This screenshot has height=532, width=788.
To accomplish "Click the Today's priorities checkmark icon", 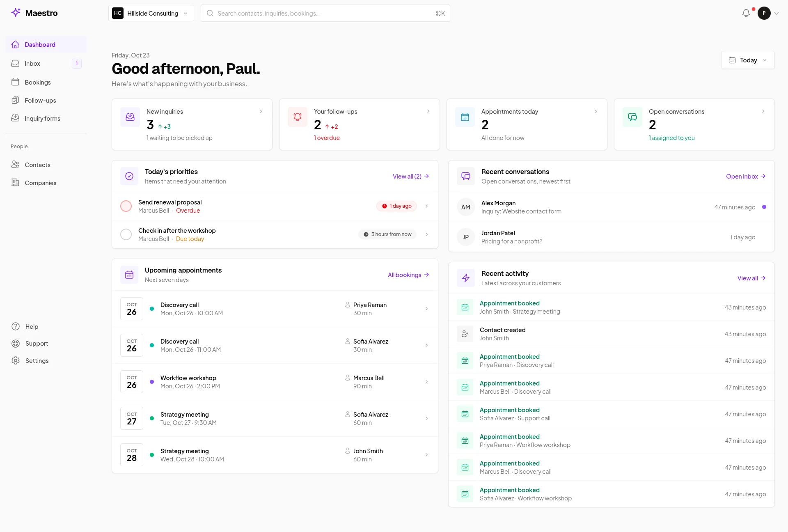I will 129,176.
